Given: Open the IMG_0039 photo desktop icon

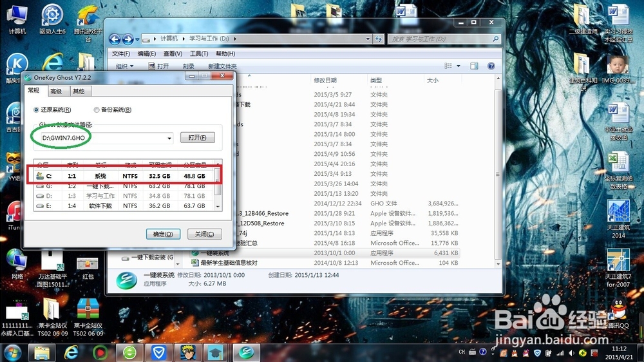Looking at the screenshot, I should tap(618, 69).
